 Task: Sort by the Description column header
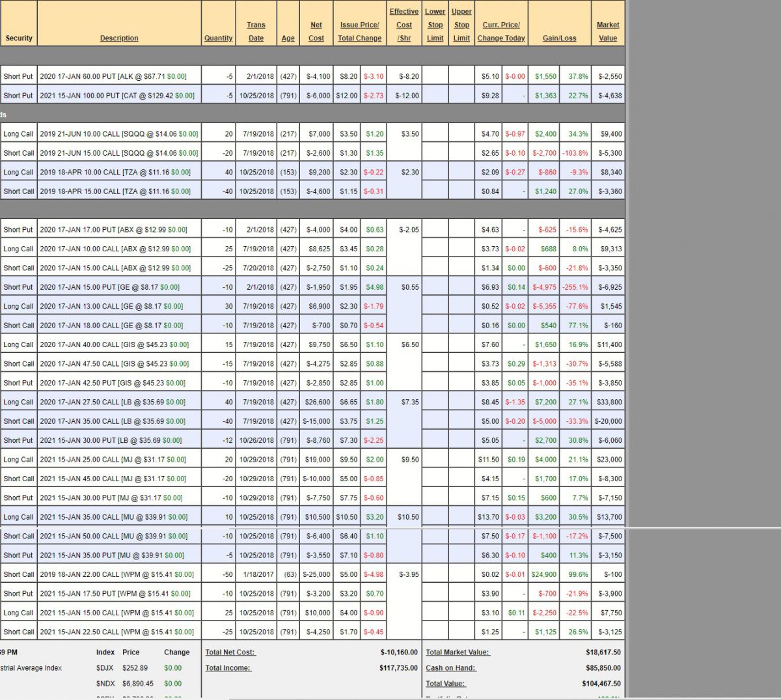[x=119, y=38]
